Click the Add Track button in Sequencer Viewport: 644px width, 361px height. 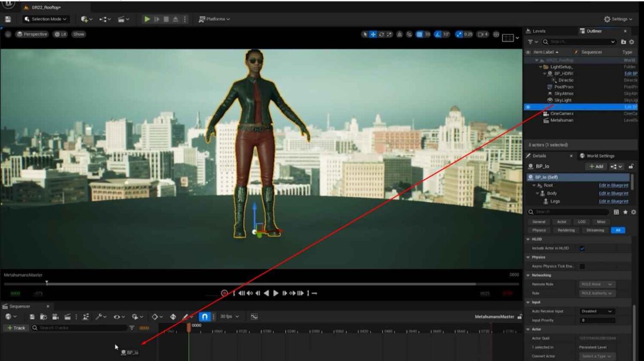point(16,328)
